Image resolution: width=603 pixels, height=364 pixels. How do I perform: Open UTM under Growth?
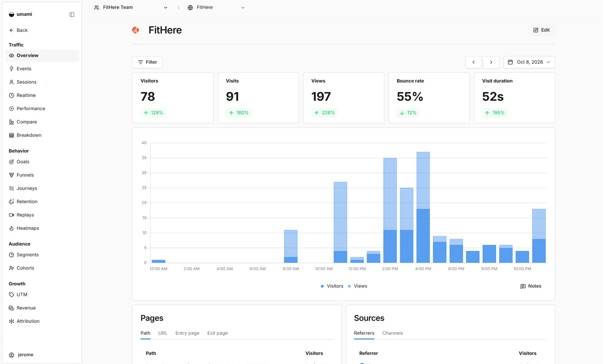(x=42, y=295)
